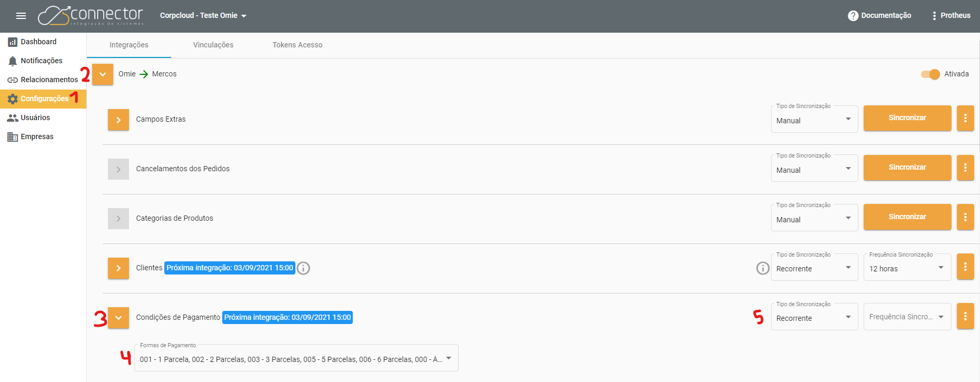Click the Usuários people icon
This screenshot has height=382, width=980.
13,118
